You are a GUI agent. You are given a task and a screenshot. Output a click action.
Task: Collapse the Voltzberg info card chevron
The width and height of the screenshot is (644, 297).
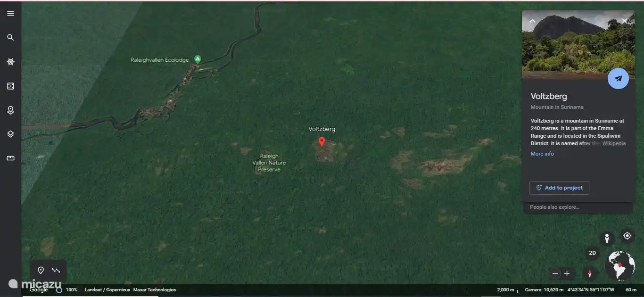tap(532, 21)
